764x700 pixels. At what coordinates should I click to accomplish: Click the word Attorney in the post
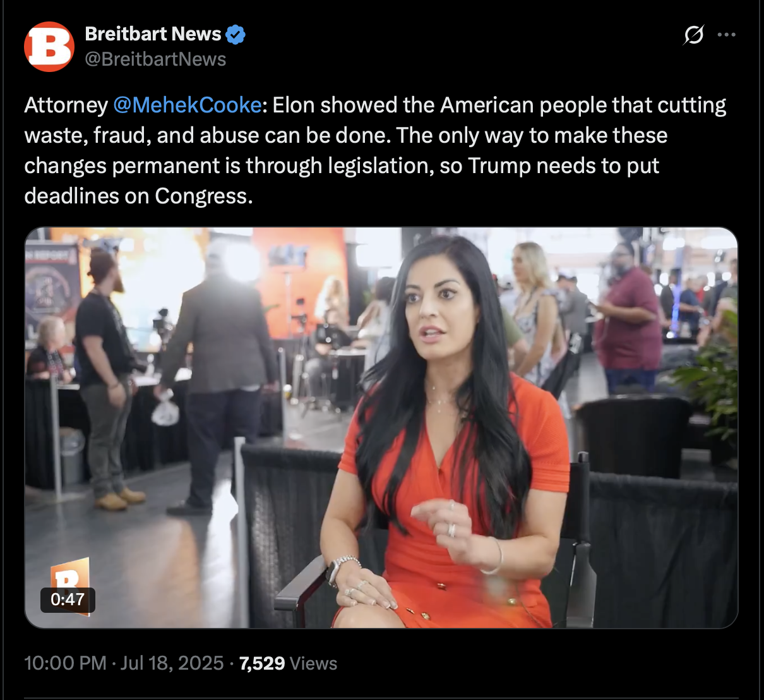tap(66, 105)
